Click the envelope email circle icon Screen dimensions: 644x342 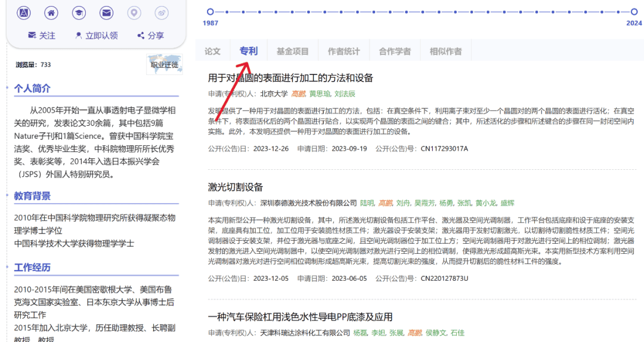(106, 13)
